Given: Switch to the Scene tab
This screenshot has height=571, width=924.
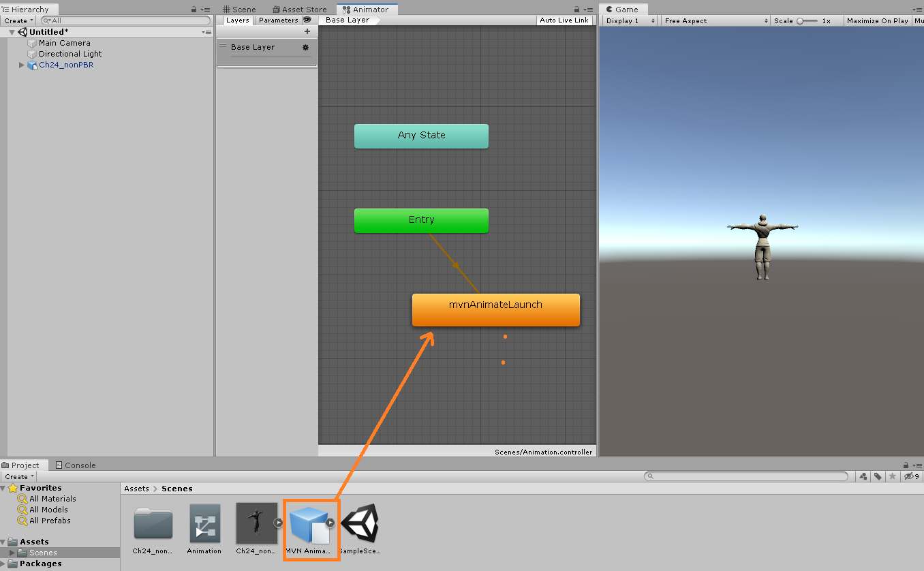Looking at the screenshot, I should coord(239,10).
